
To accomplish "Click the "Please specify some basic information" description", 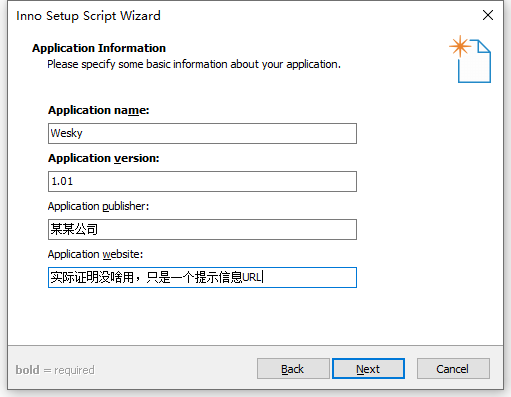I will tap(194, 64).
